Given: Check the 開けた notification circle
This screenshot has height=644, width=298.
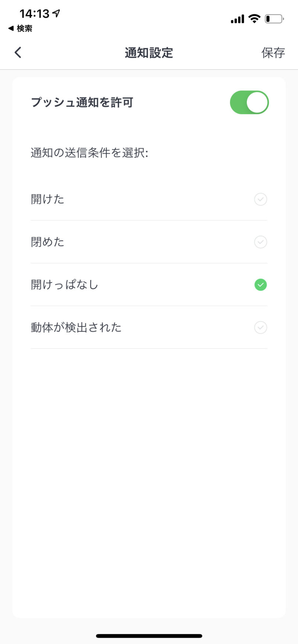Looking at the screenshot, I should pyautogui.click(x=260, y=199).
